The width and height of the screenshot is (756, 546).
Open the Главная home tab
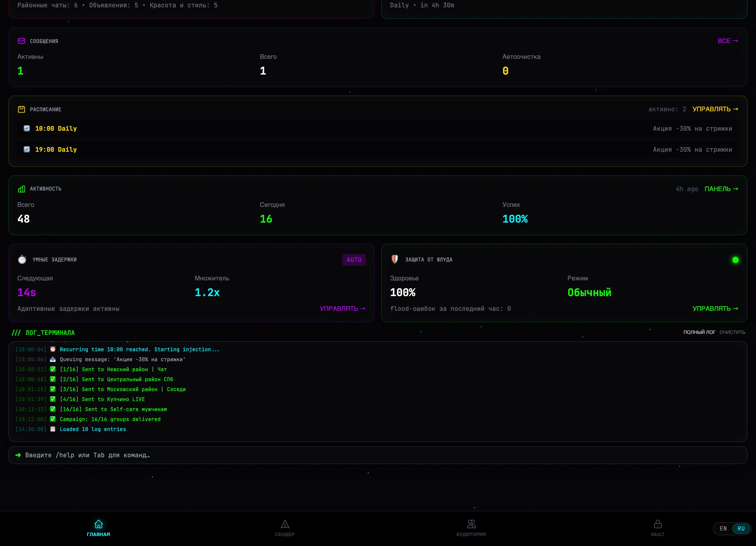tap(98, 528)
